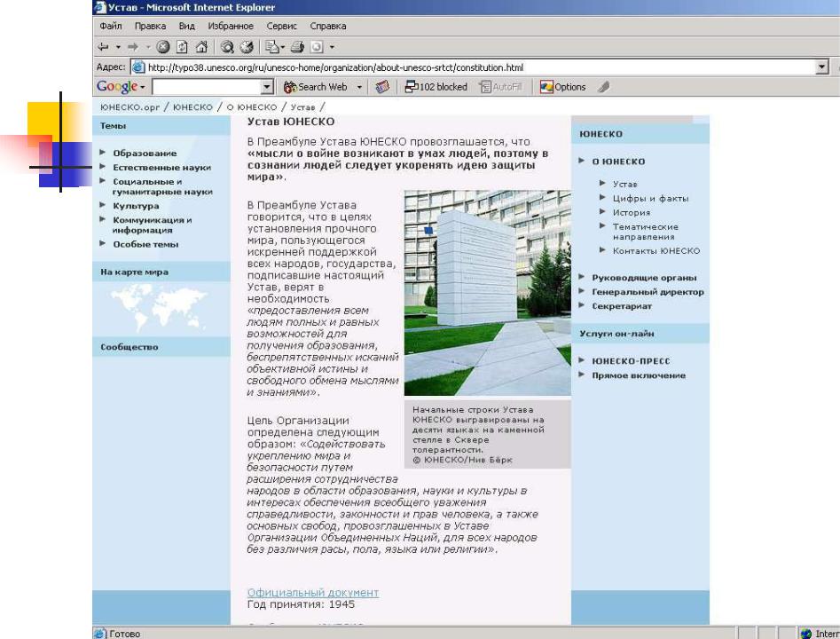Open Цифры и факты link
This screenshot has width=840, height=639.
click(650, 198)
